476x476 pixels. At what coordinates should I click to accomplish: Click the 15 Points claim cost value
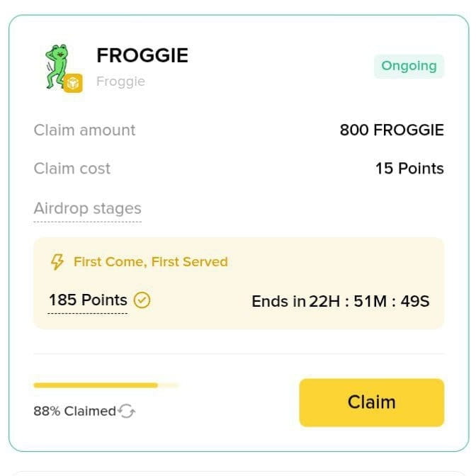click(x=409, y=169)
